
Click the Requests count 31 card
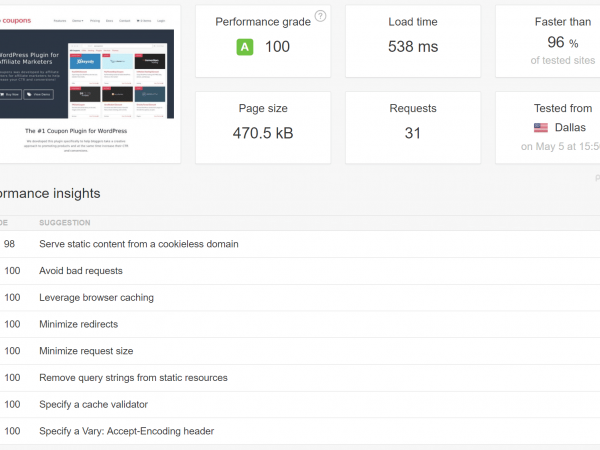413,127
